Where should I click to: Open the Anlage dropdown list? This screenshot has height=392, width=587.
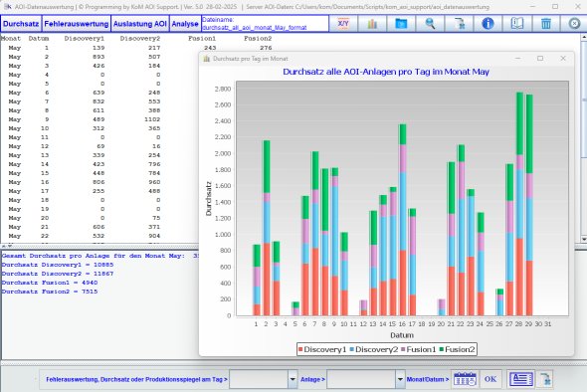coord(400,379)
